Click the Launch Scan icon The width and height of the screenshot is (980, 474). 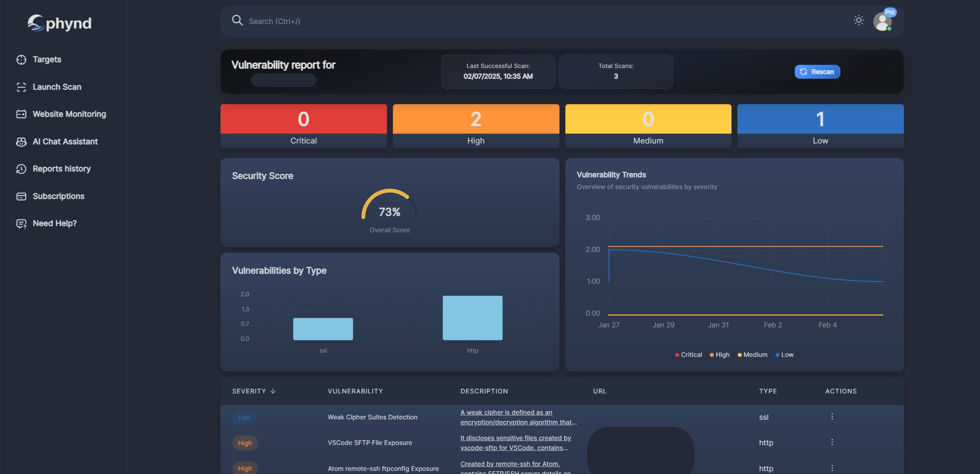21,87
